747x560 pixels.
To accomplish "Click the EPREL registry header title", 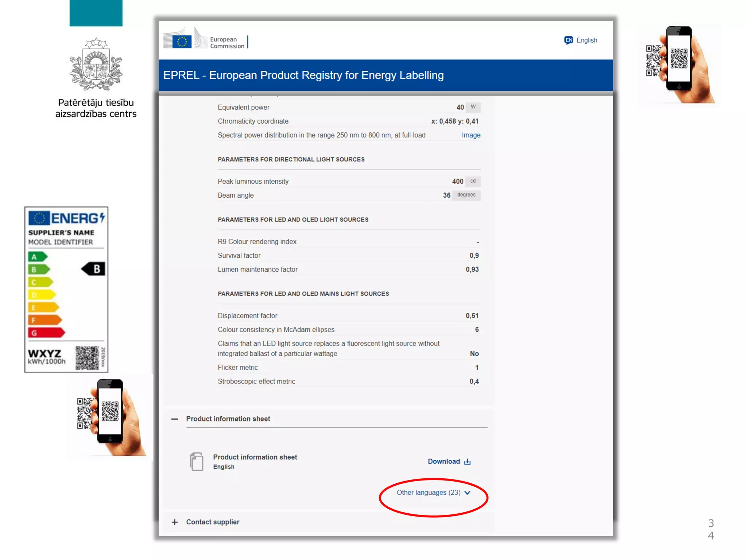I will point(303,75).
